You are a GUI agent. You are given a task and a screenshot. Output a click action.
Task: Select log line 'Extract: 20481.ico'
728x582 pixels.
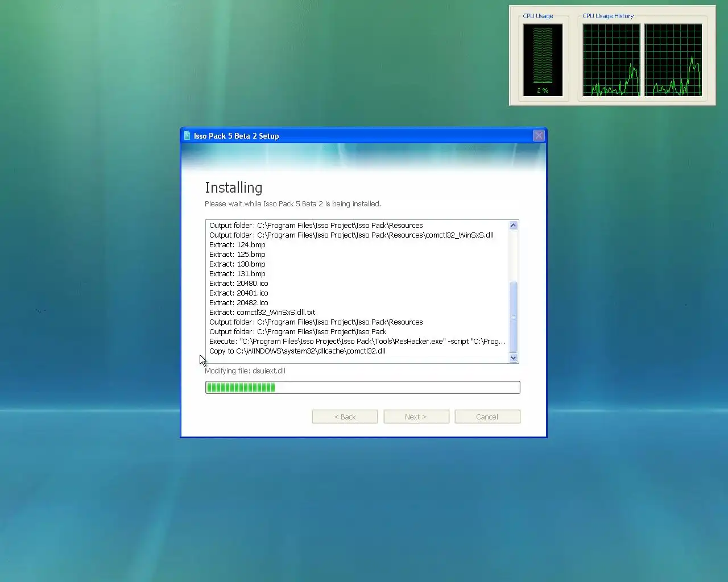[x=239, y=293]
